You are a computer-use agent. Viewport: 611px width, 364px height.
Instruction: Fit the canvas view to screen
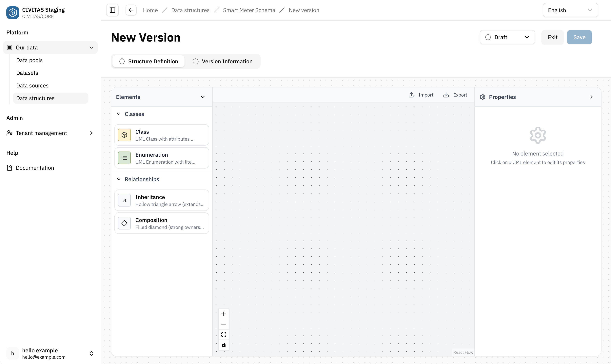point(224,335)
